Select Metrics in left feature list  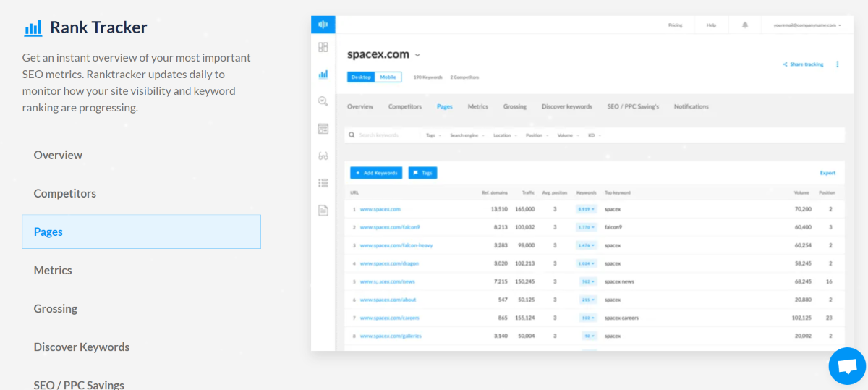coord(53,270)
